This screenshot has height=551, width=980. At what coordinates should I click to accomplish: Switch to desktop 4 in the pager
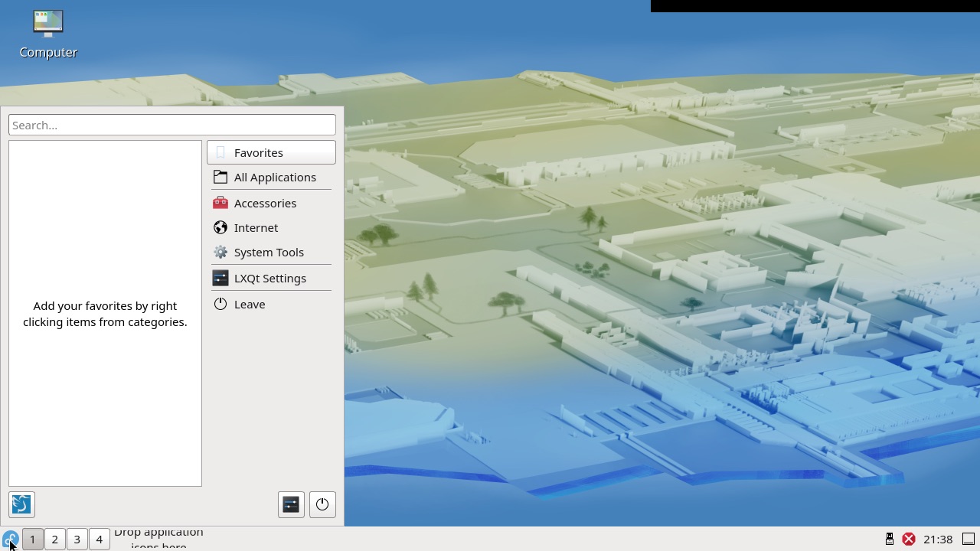click(x=99, y=540)
